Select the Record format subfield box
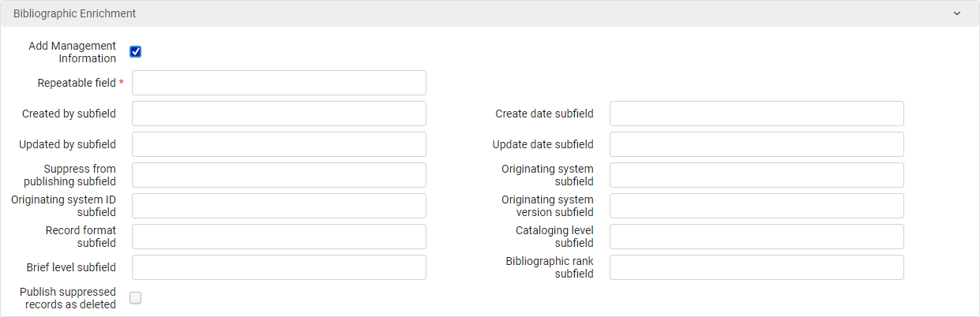The width and height of the screenshot is (980, 317). 279,237
